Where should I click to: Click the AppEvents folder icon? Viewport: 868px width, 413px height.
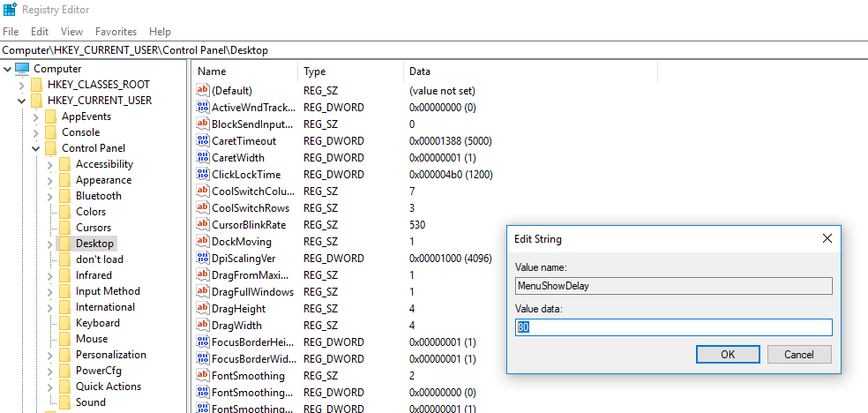51,116
